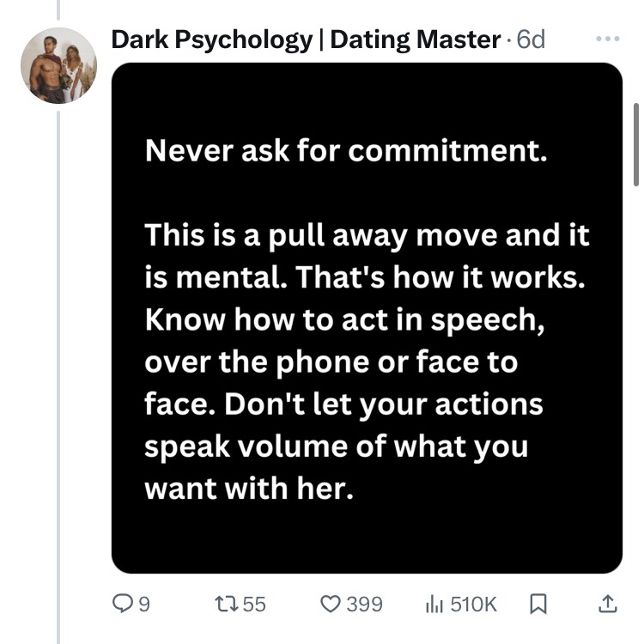
Task: Open the "6d" timestamp link
Action: 531,39
